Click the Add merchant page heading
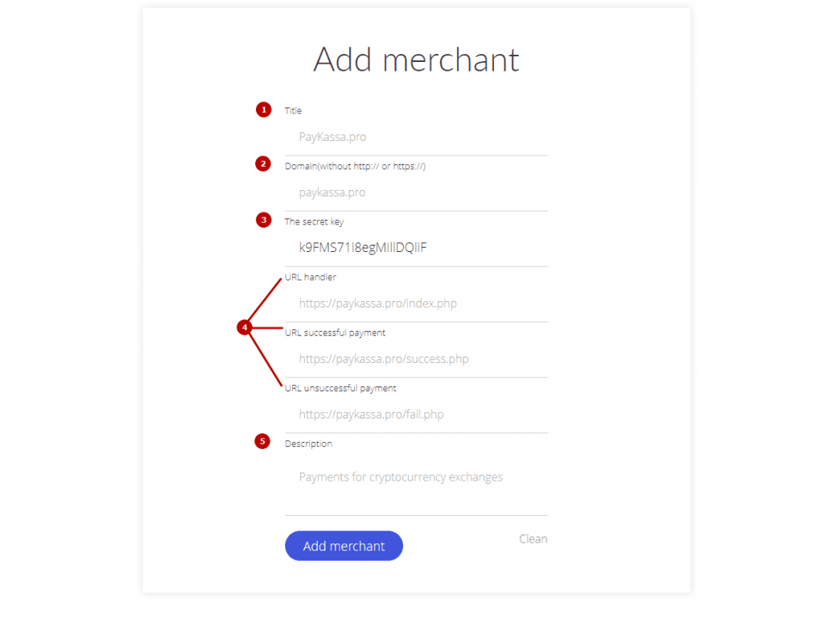824x644 pixels. point(416,60)
